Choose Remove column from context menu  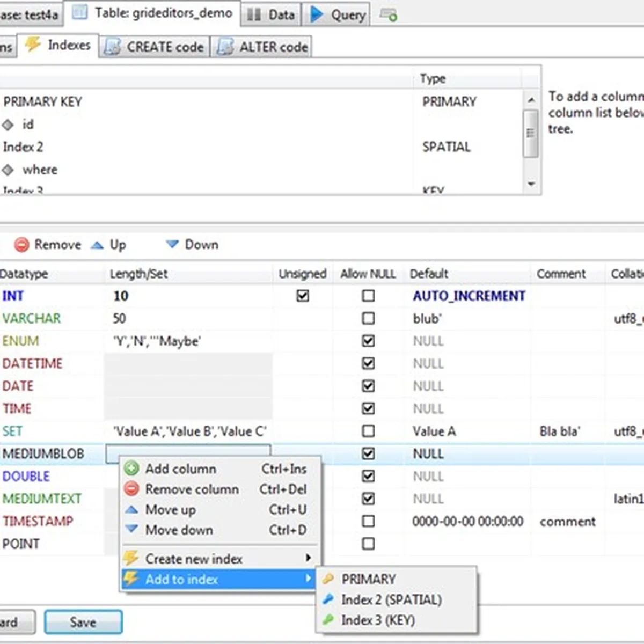[192, 489]
